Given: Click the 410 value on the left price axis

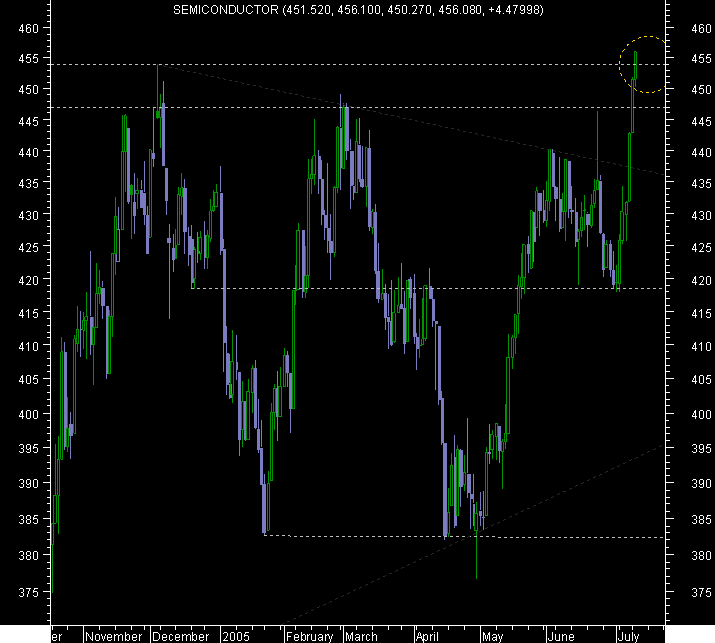Looking at the screenshot, I should pyautogui.click(x=28, y=346).
